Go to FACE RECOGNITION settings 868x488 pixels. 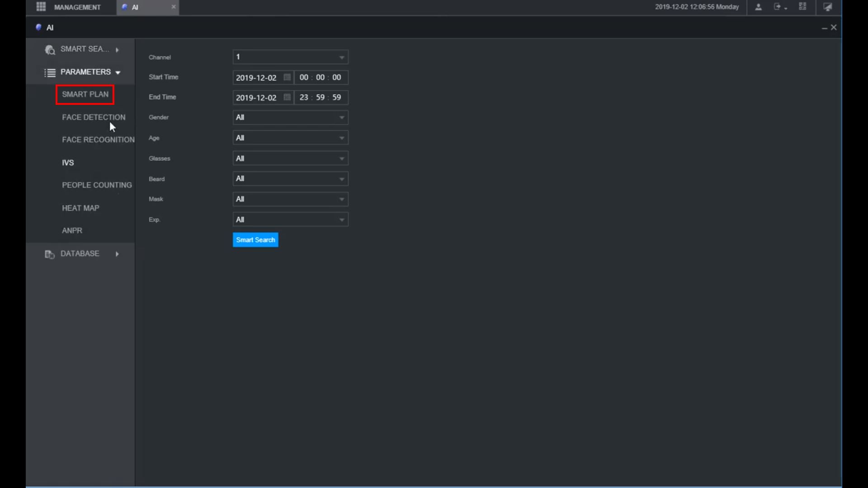[x=98, y=140]
